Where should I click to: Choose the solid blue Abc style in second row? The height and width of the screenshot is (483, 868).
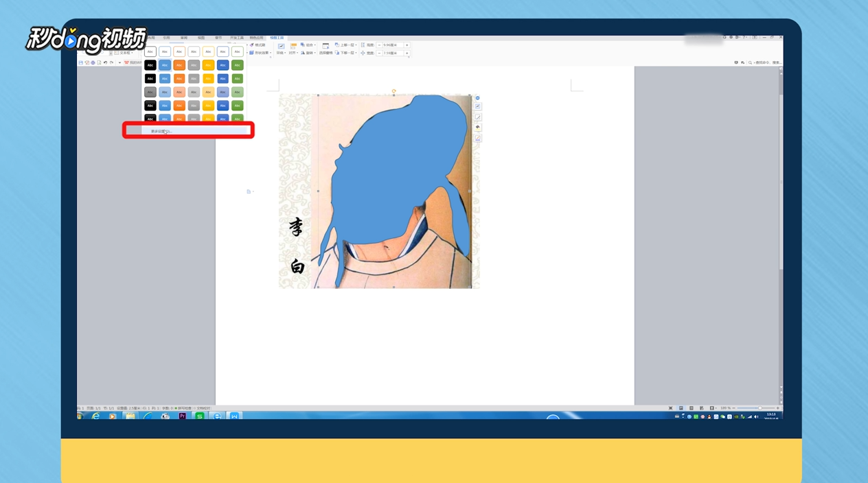click(165, 65)
